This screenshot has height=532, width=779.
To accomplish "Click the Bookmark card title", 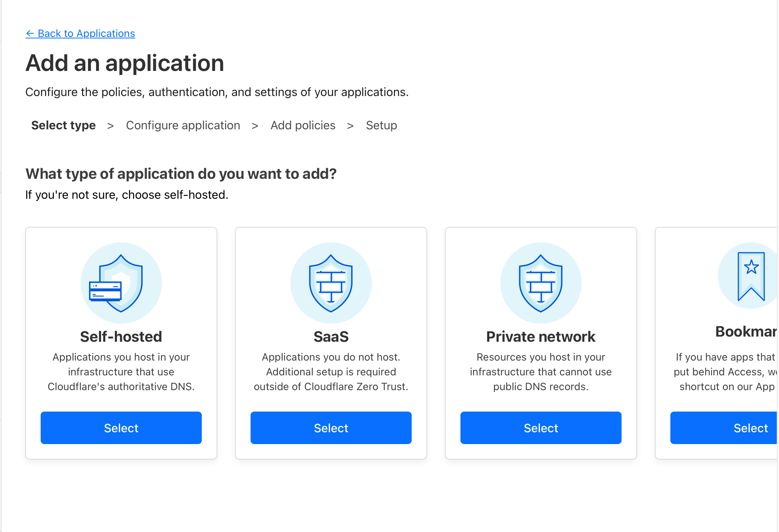I will tap(746, 331).
